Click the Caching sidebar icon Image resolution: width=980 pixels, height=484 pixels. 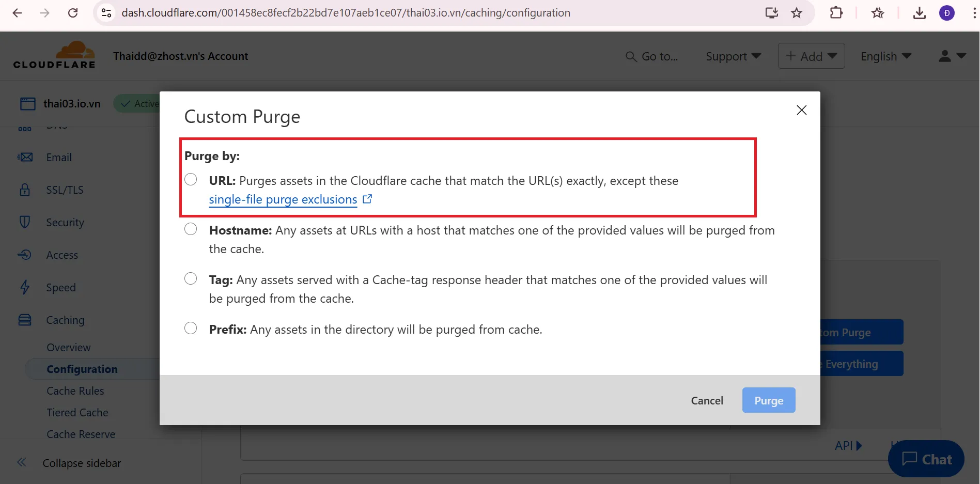click(25, 320)
